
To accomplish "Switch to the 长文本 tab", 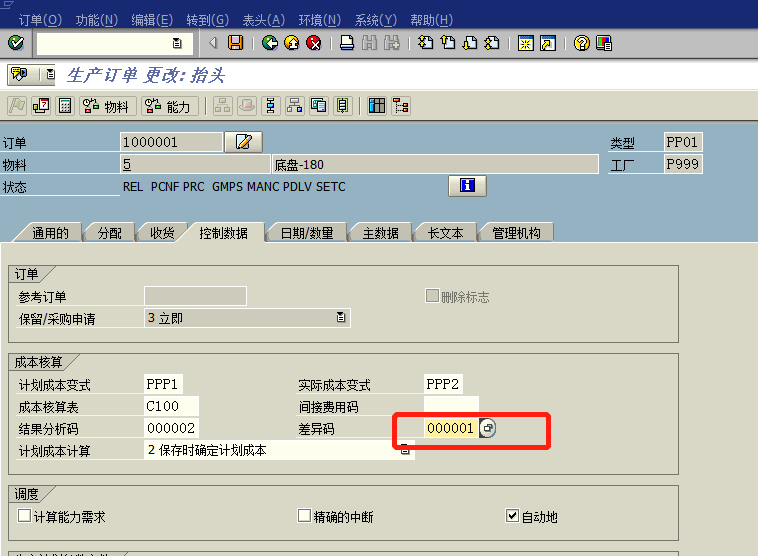I will (445, 233).
